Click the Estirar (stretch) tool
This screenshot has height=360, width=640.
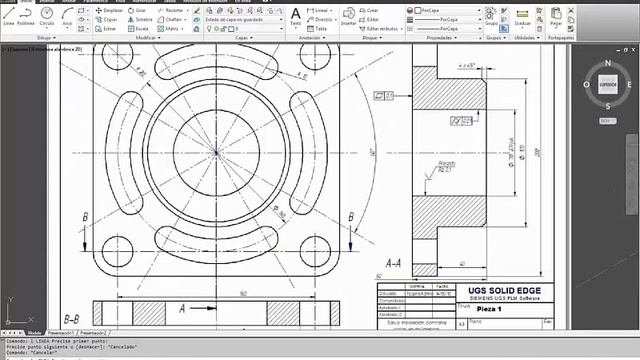pos(106,29)
